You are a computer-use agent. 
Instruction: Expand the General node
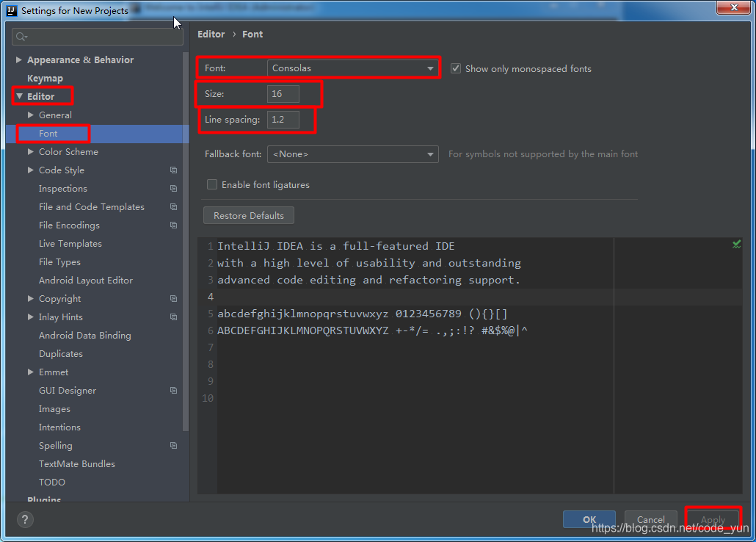(x=31, y=115)
